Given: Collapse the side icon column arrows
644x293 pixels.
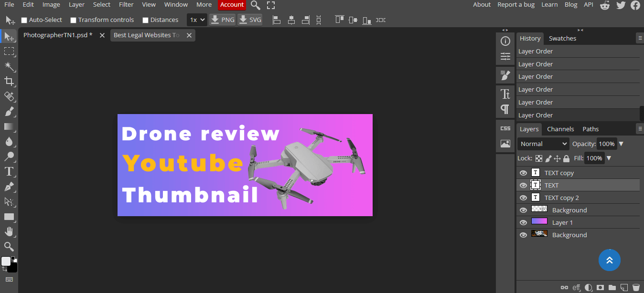Looking at the screenshot, I should tap(505, 30).
